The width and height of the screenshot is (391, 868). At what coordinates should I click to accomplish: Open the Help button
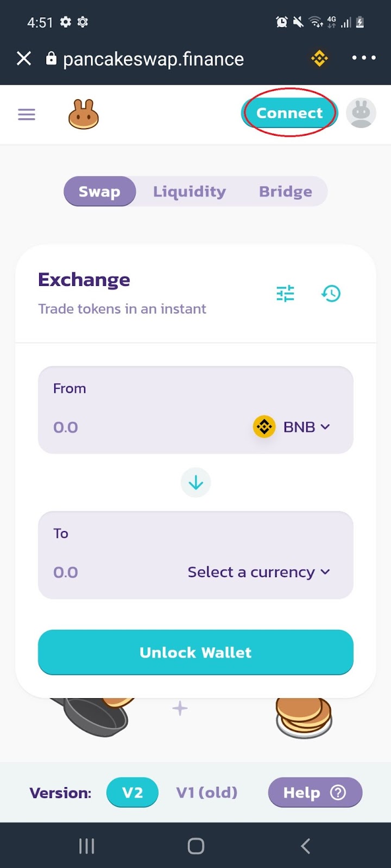315,793
